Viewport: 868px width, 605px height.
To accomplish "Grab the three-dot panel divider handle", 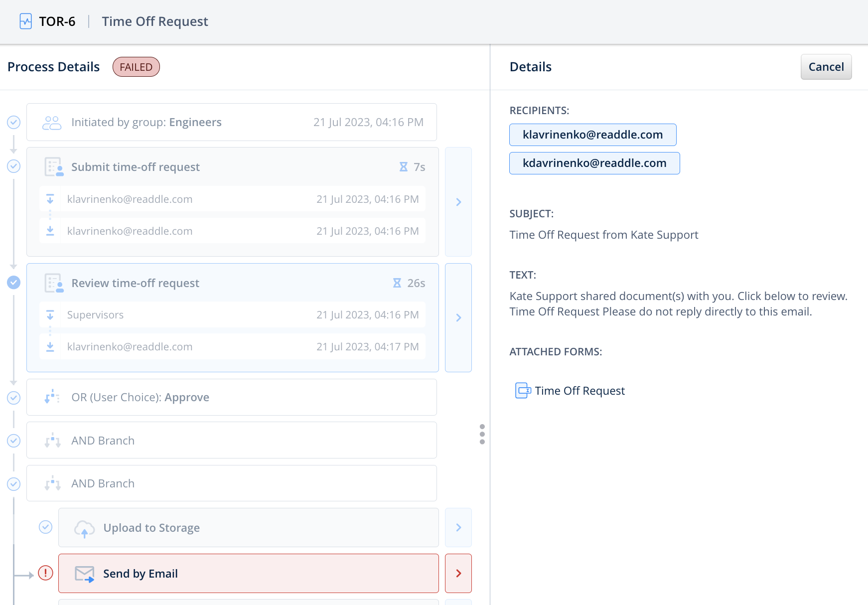I will click(482, 434).
